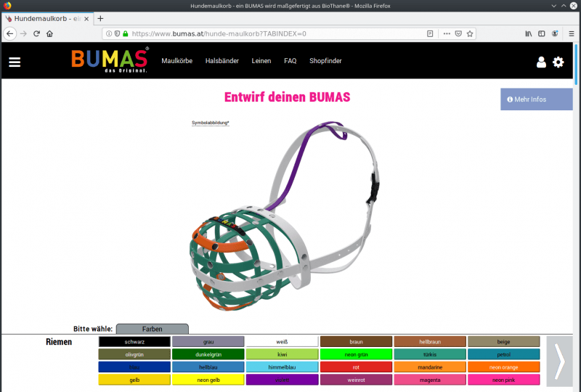
Task: Advance with the right chevron arrow
Action: click(559, 362)
